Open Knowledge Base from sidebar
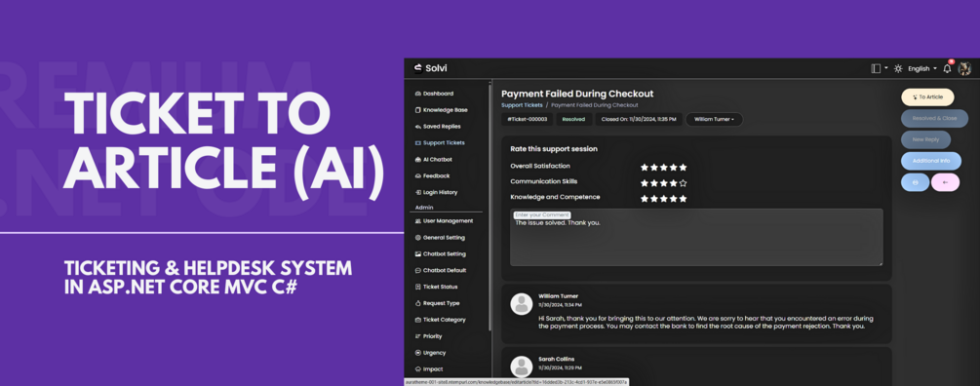The height and width of the screenshot is (386, 980). point(441,110)
